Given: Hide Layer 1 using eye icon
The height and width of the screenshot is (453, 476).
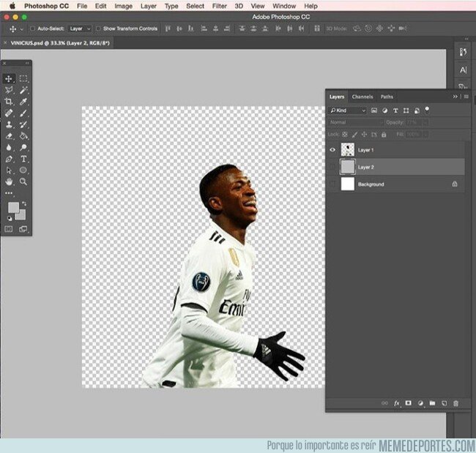Looking at the screenshot, I should [333, 149].
